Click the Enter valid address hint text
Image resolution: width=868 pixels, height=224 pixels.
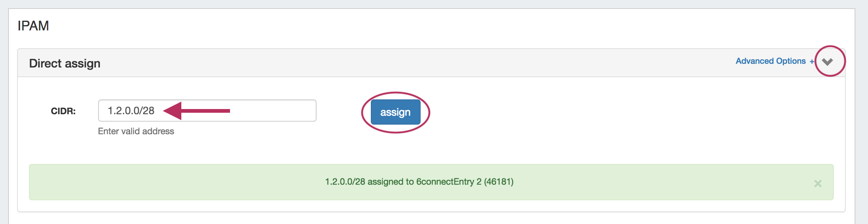pyautogui.click(x=136, y=131)
